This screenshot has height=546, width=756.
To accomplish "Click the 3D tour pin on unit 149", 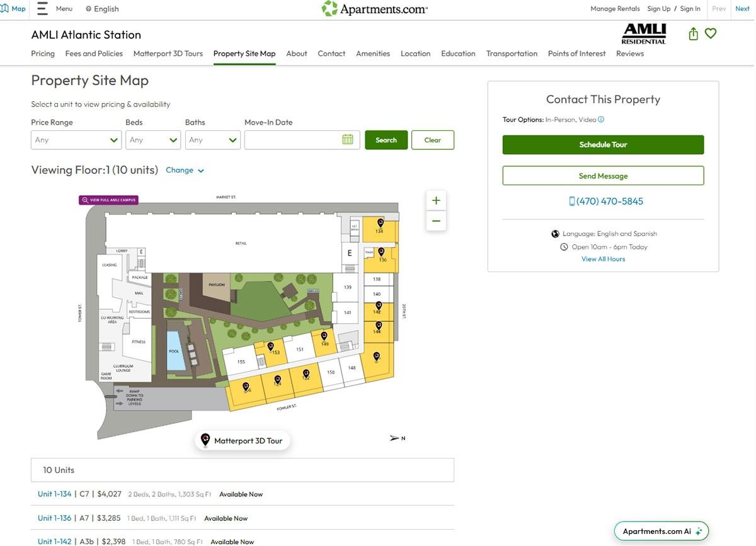I will (324, 336).
